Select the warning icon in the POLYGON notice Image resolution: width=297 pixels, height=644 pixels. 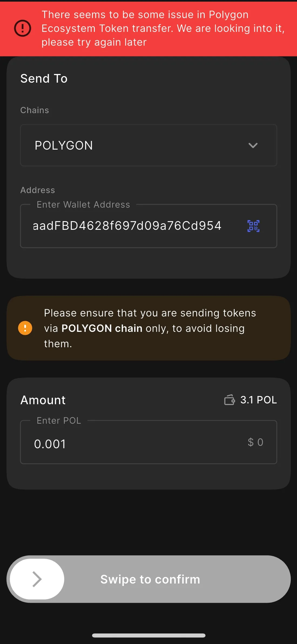pyautogui.click(x=25, y=328)
